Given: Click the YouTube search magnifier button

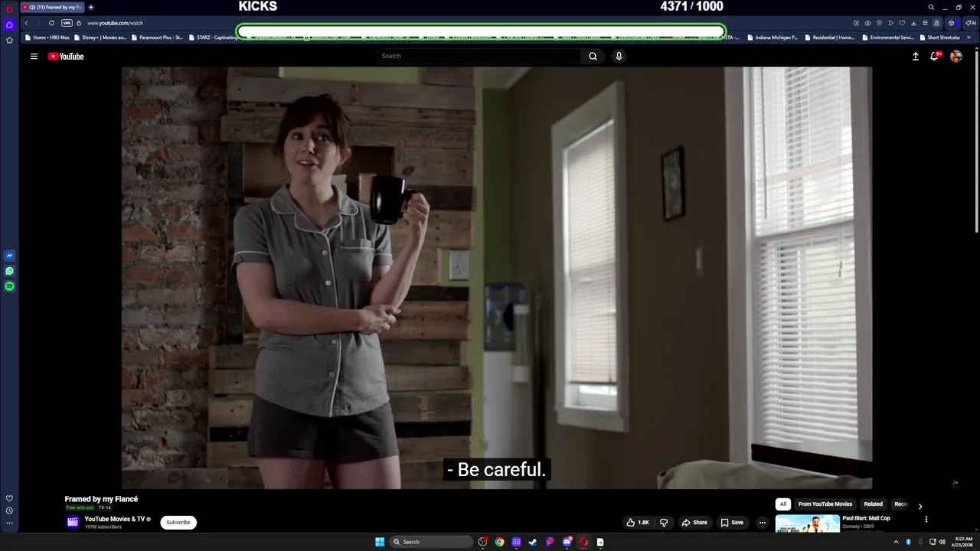Looking at the screenshot, I should [593, 56].
